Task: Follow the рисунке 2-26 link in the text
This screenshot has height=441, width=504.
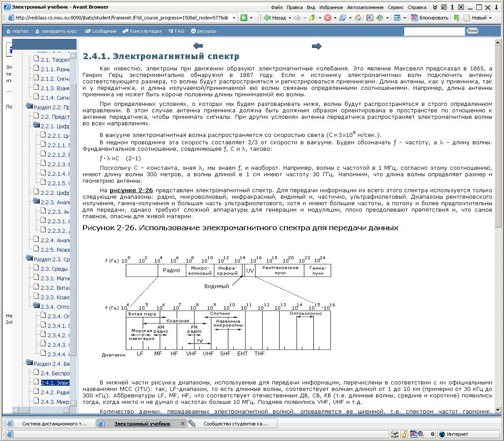Action: click(131, 190)
